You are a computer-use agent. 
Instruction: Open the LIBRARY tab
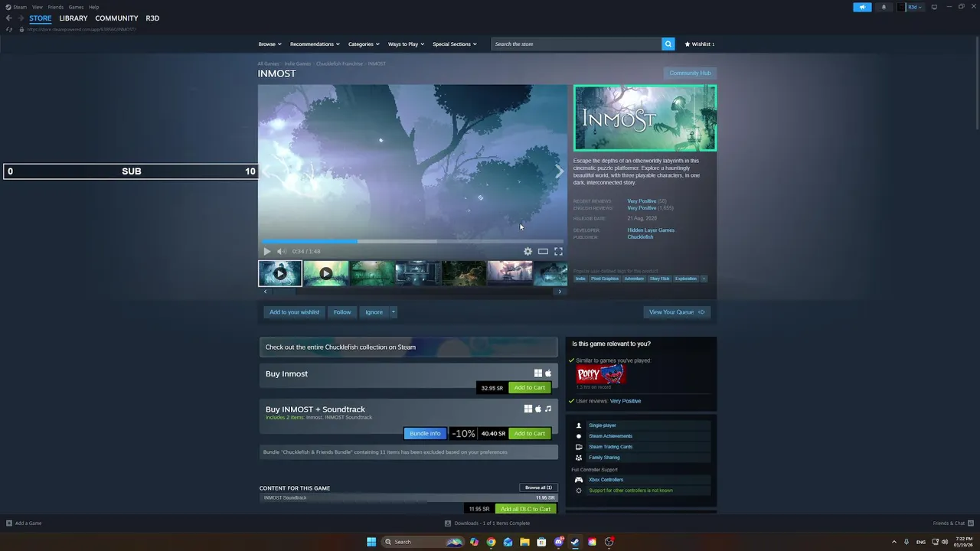click(x=73, y=18)
